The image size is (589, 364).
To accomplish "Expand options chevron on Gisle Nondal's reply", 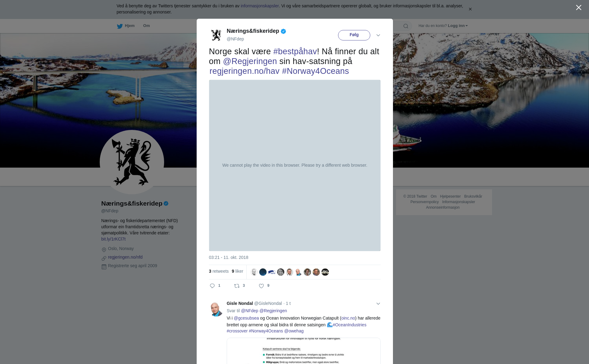I will [x=378, y=304].
